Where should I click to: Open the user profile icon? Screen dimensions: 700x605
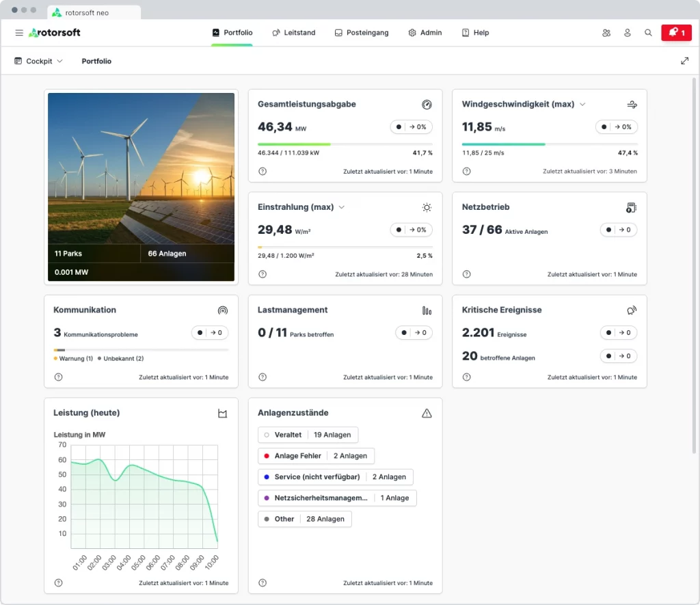click(627, 33)
